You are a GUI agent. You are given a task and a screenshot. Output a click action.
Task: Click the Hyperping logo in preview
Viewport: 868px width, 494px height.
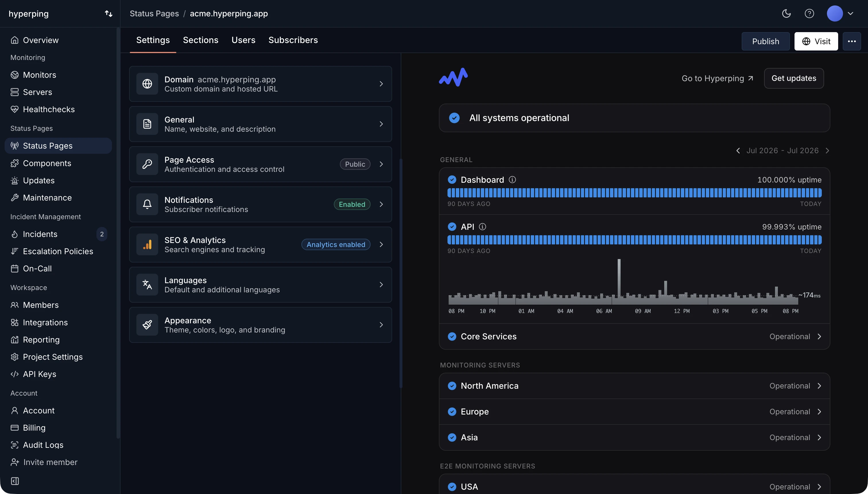pos(453,77)
